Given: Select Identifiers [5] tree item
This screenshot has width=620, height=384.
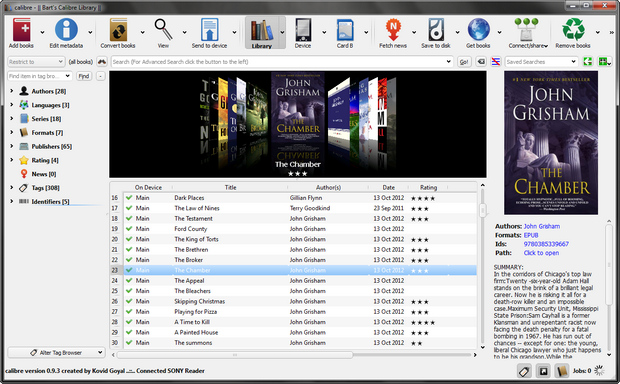Looking at the screenshot, I should coord(50,202).
